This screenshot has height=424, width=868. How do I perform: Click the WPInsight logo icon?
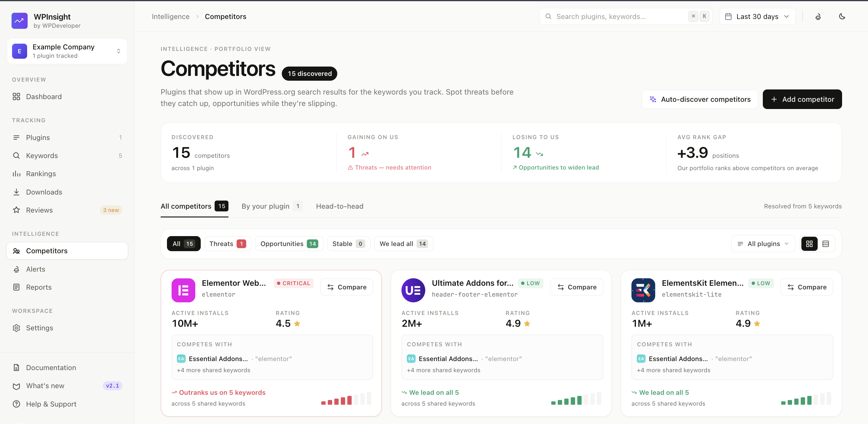[x=20, y=21]
